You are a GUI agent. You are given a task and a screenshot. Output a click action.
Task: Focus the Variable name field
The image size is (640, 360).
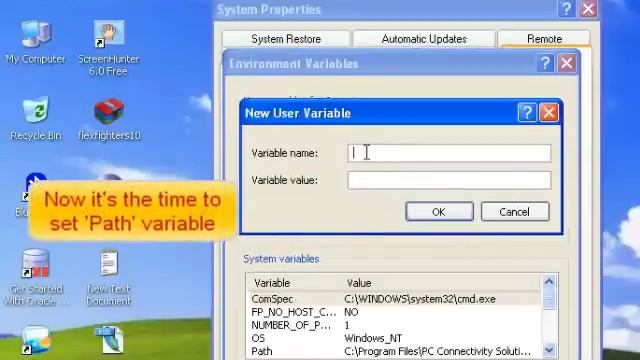click(449, 153)
